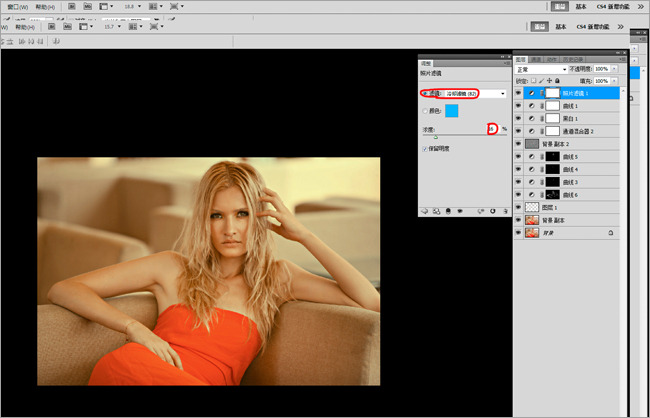This screenshot has width=650, height=418.
Task: Lock all padlock icon in lock row
Action: click(557, 81)
